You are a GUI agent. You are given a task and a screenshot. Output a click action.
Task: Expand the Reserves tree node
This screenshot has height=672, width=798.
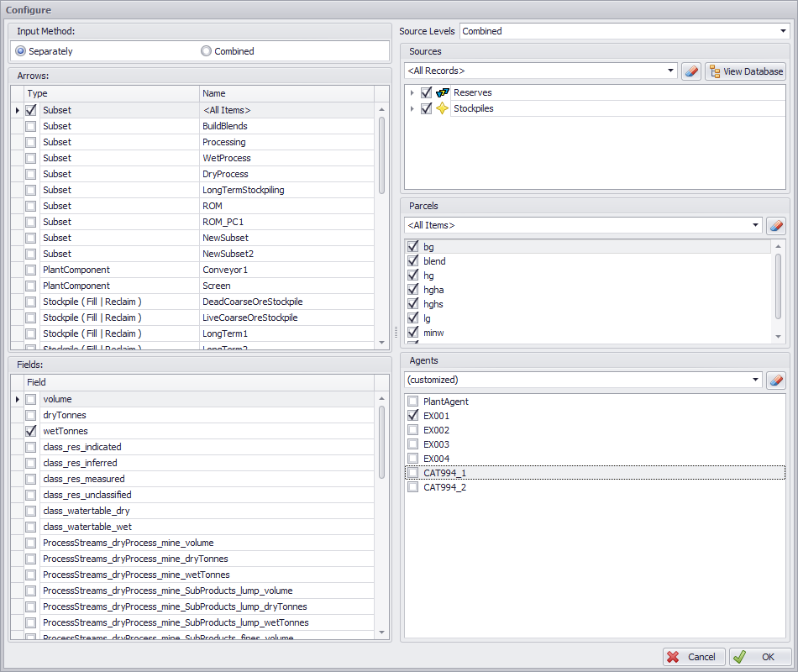[x=412, y=92]
